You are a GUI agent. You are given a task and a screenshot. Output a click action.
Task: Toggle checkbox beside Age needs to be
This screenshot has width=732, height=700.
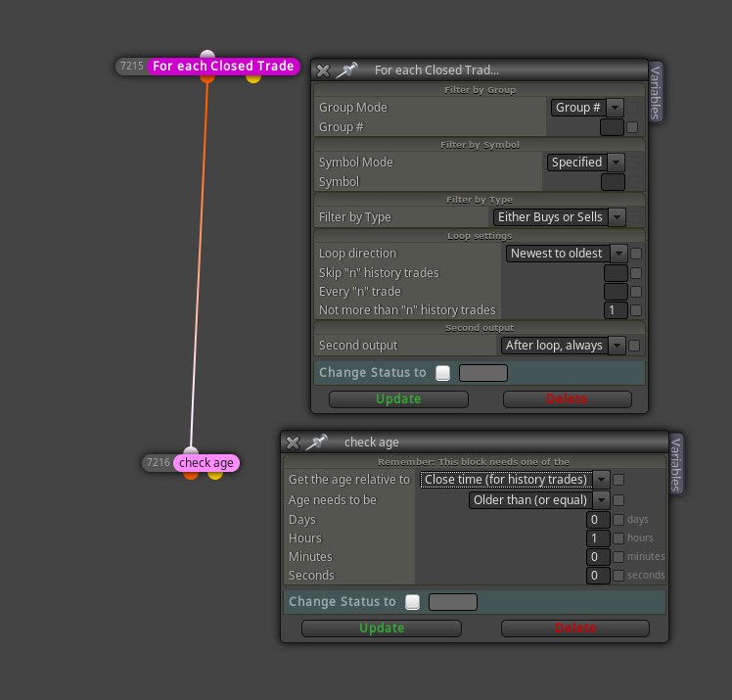[x=618, y=500]
